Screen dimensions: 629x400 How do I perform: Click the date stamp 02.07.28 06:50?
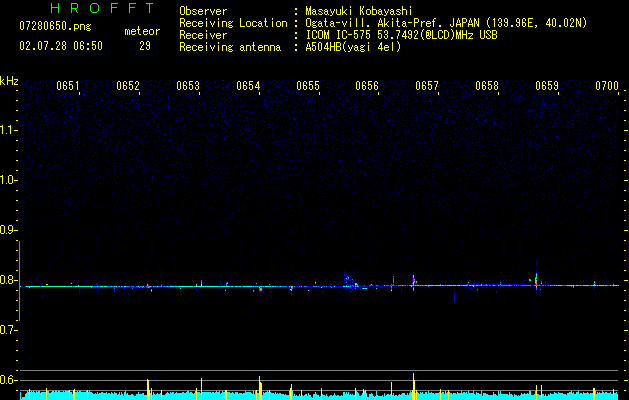point(61,46)
